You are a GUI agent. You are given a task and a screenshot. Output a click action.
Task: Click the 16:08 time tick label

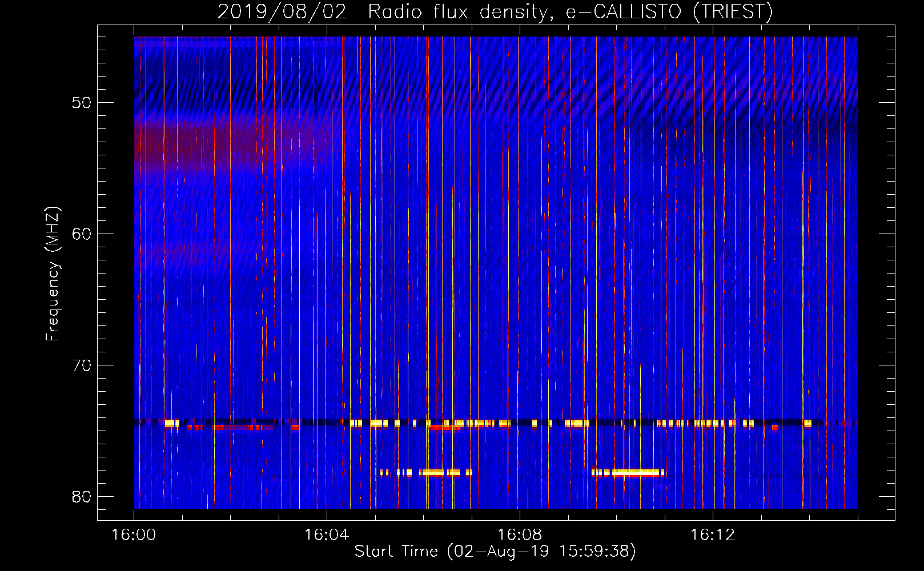520,535
